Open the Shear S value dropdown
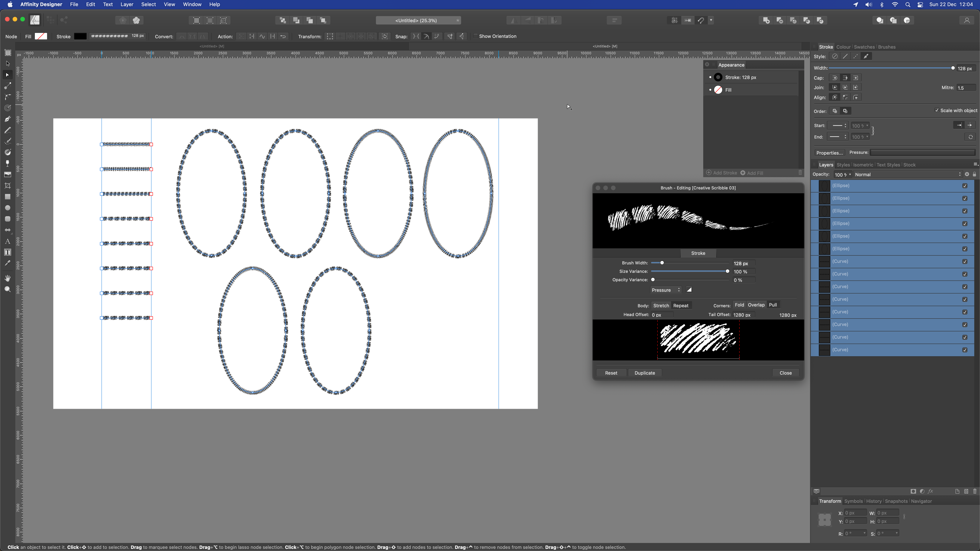 897,533
